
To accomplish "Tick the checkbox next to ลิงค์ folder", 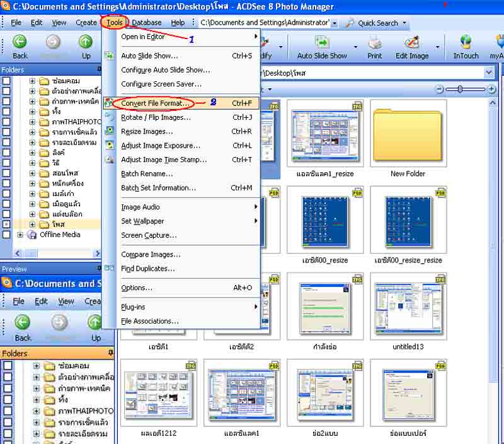I will tap(6, 153).
